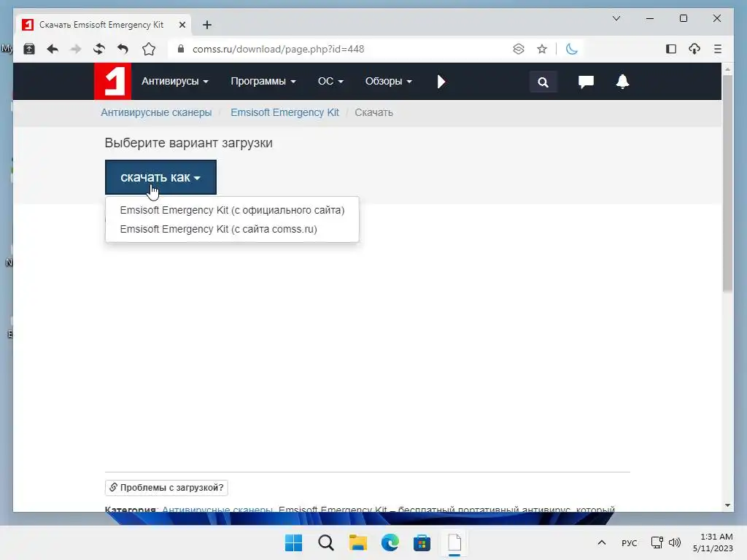Viewport: 747px width, 560px height.
Task: Expand the Антивирусы menu
Action: [x=175, y=82]
